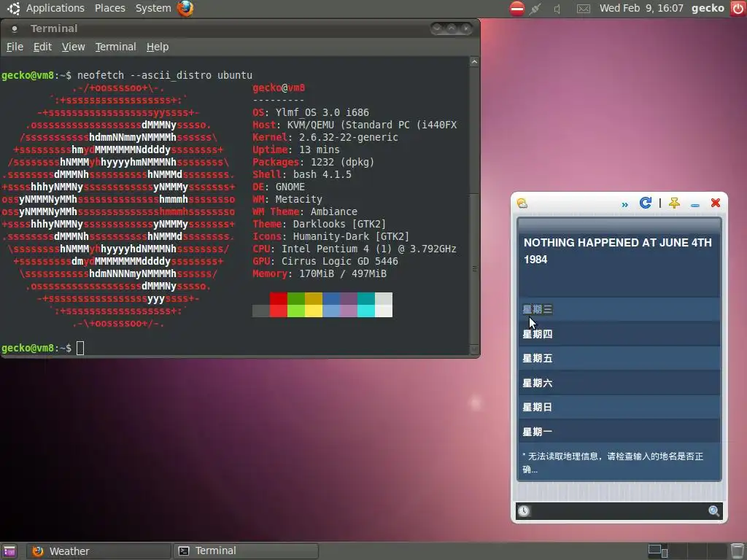Click the red no-entry update notifier icon
The image size is (747, 560).
tap(517, 8)
